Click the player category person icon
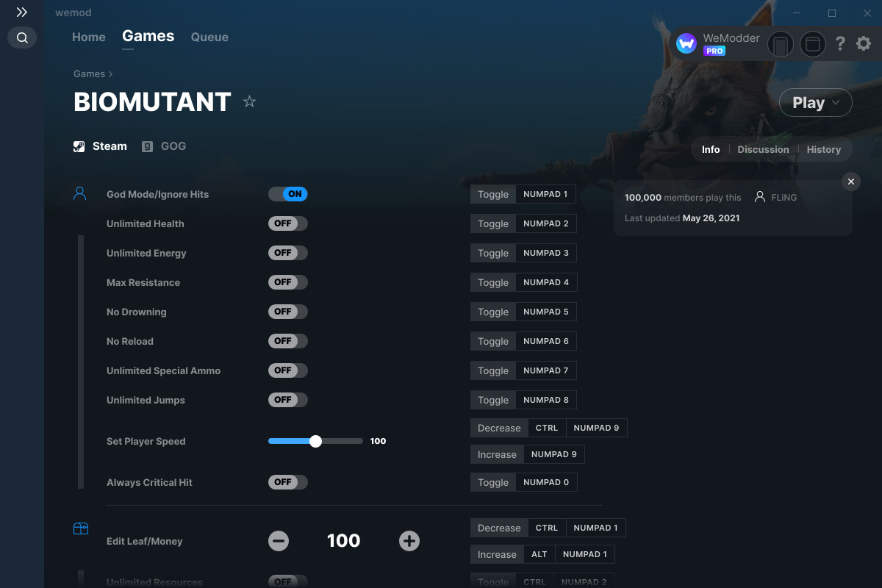 (x=80, y=194)
